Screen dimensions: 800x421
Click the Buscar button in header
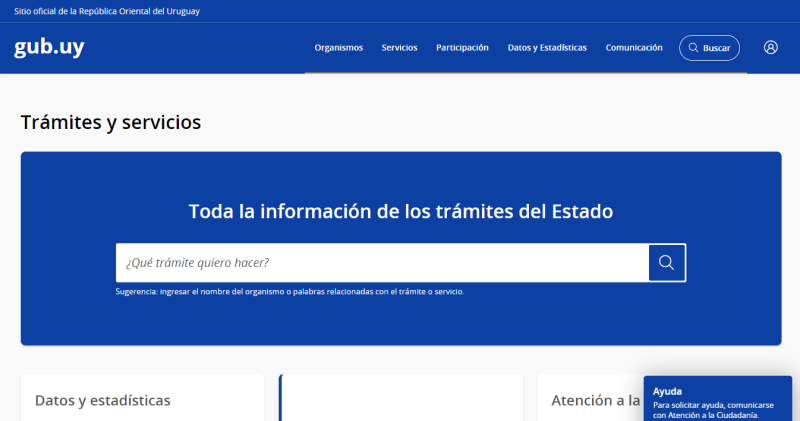tap(709, 48)
